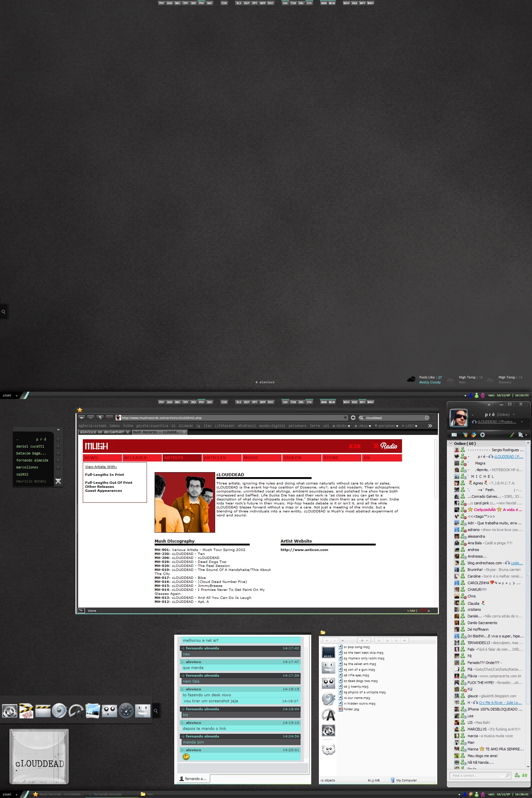Click the letter A applications icon in explorer sidebar
Screen dimensions: 532x798
coord(328,715)
